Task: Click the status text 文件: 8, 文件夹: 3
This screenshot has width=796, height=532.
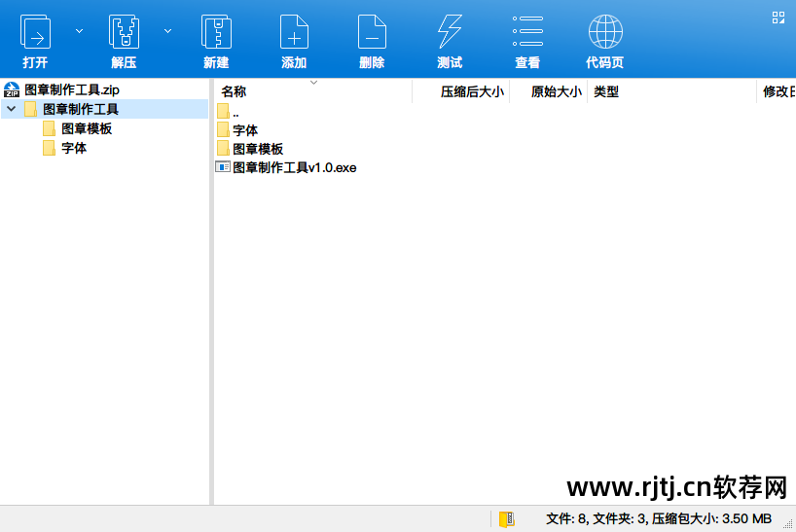Action: pos(596,518)
